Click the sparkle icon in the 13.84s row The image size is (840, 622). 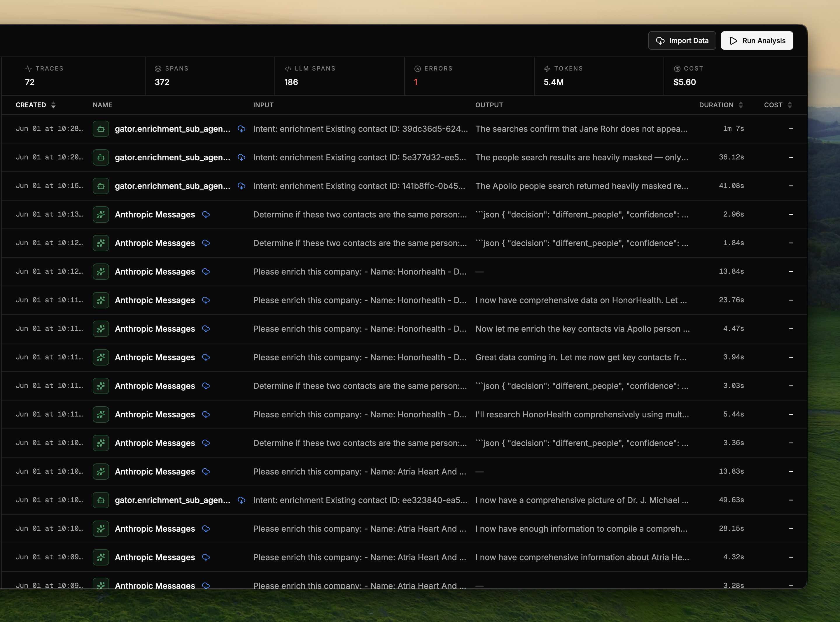coord(101,271)
